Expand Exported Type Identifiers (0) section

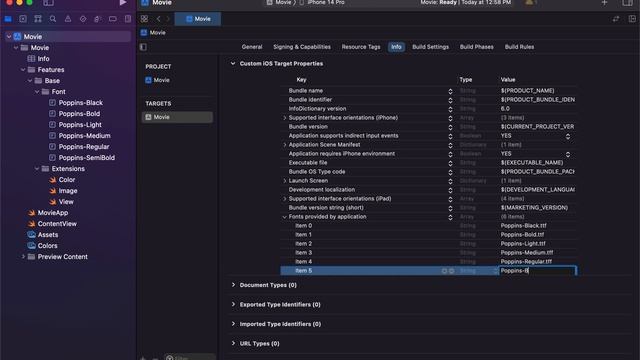(x=233, y=304)
